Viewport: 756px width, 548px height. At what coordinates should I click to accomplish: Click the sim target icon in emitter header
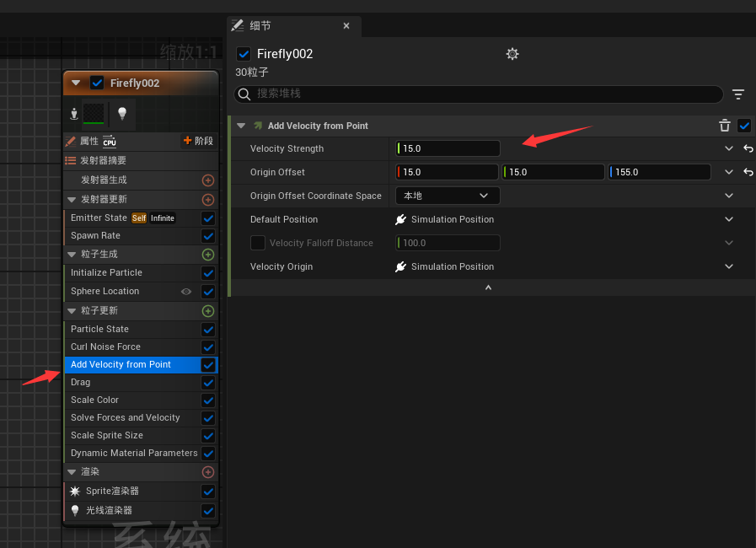74,114
